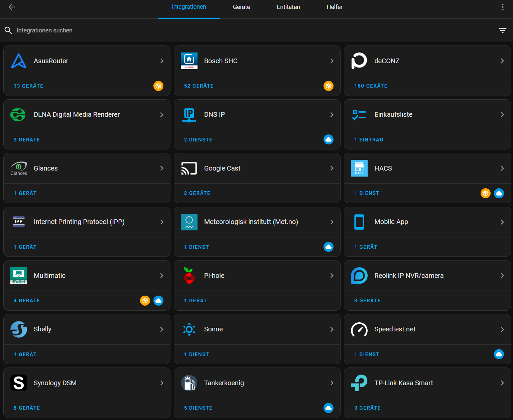Click the Shelly logo icon

(x=19, y=329)
